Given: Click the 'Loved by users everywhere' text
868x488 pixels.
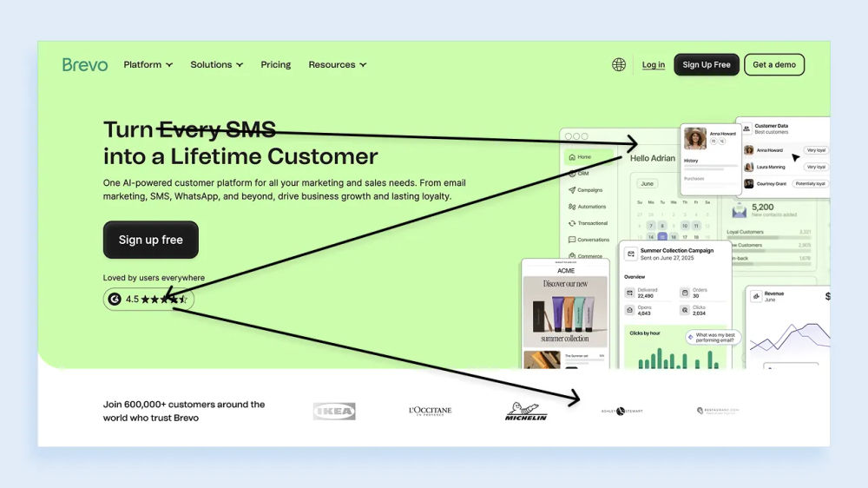Looking at the screenshot, I should (154, 278).
